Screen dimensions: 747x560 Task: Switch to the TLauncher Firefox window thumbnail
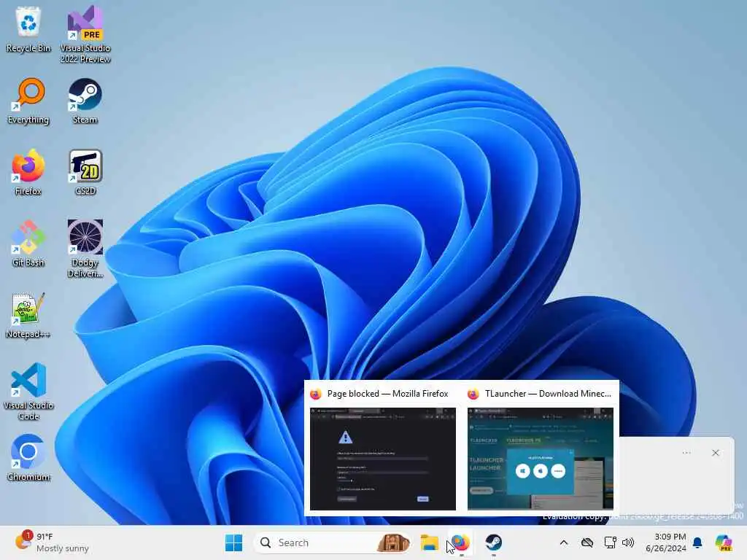tap(541, 459)
